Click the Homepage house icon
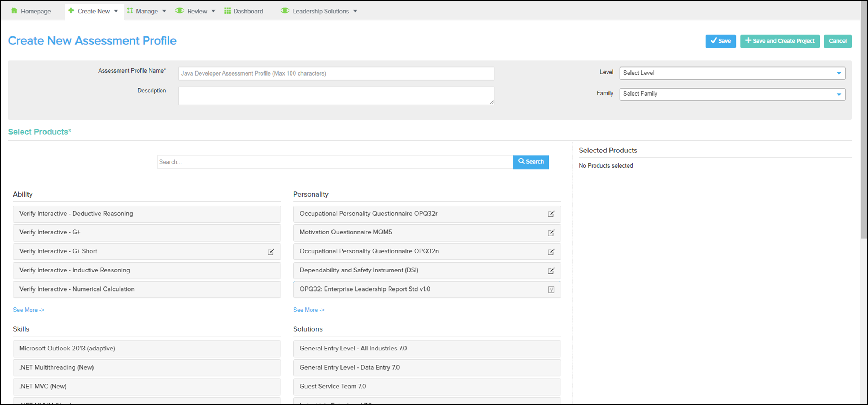The width and height of the screenshot is (868, 405). tap(14, 11)
